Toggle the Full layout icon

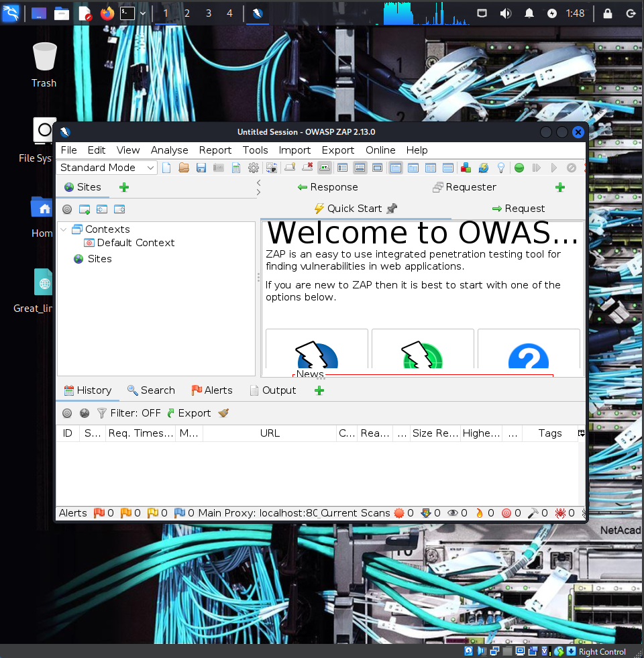click(x=378, y=168)
